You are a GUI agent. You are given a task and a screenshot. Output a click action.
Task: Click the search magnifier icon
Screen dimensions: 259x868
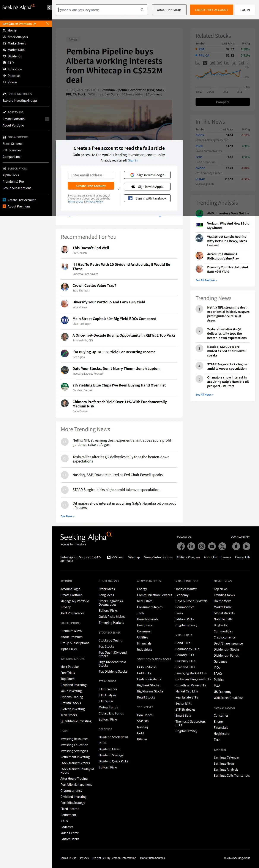click(142, 10)
